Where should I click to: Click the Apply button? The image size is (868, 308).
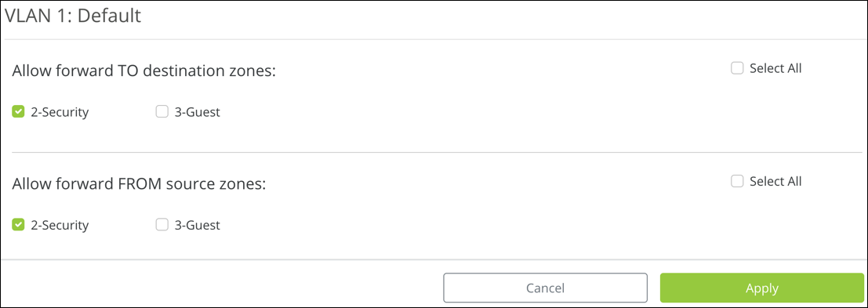pyautogui.click(x=761, y=288)
